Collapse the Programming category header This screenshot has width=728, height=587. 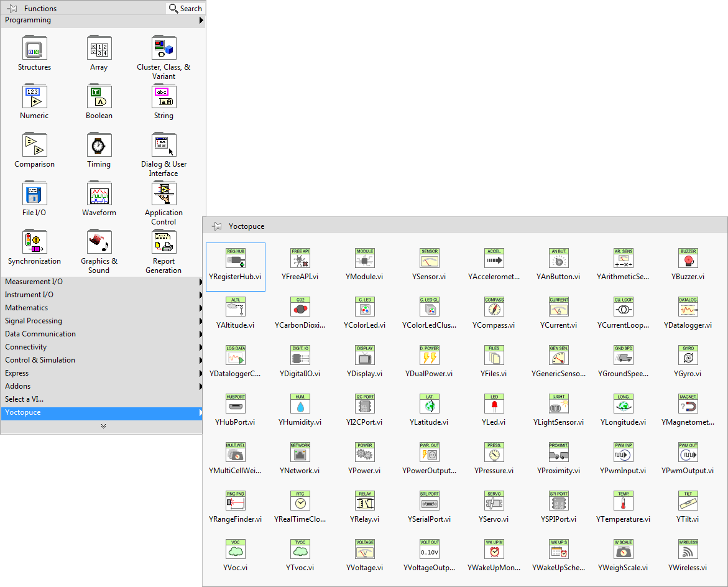tap(103, 20)
